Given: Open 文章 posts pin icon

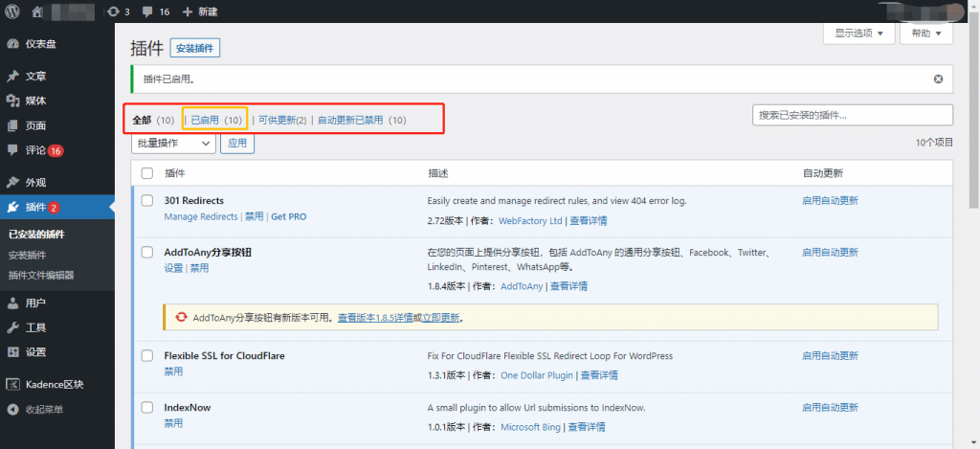Looking at the screenshot, I should point(13,77).
